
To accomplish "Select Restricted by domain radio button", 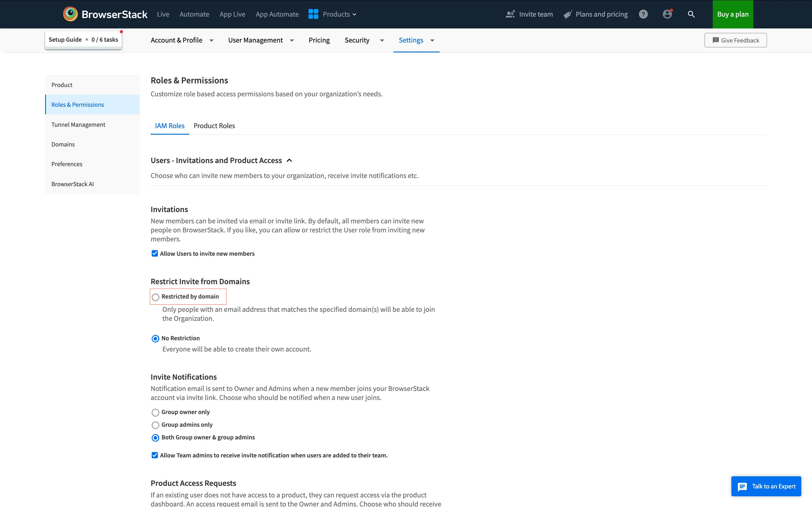I will coord(156,296).
